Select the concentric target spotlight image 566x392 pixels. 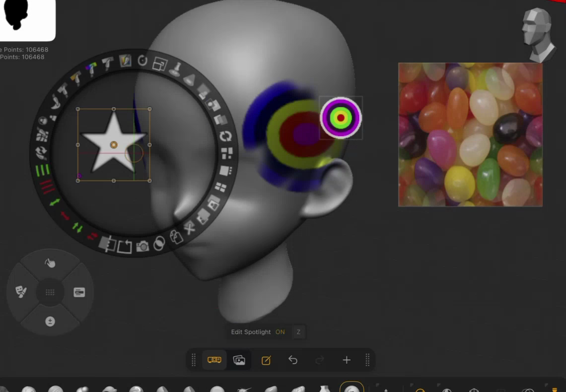[x=341, y=118]
